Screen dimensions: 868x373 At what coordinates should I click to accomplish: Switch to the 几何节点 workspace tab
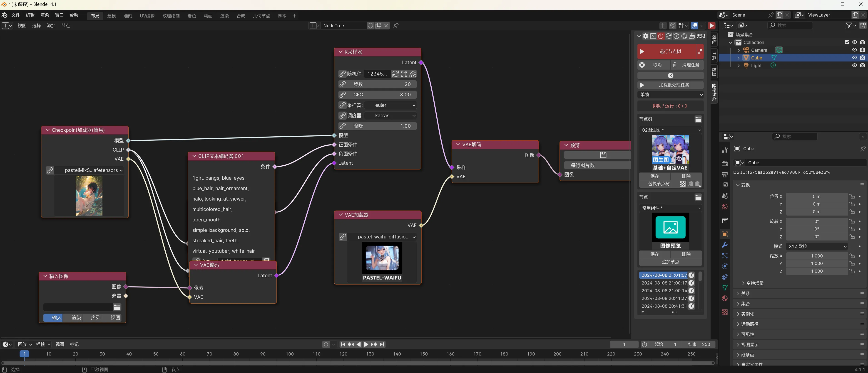261,16
